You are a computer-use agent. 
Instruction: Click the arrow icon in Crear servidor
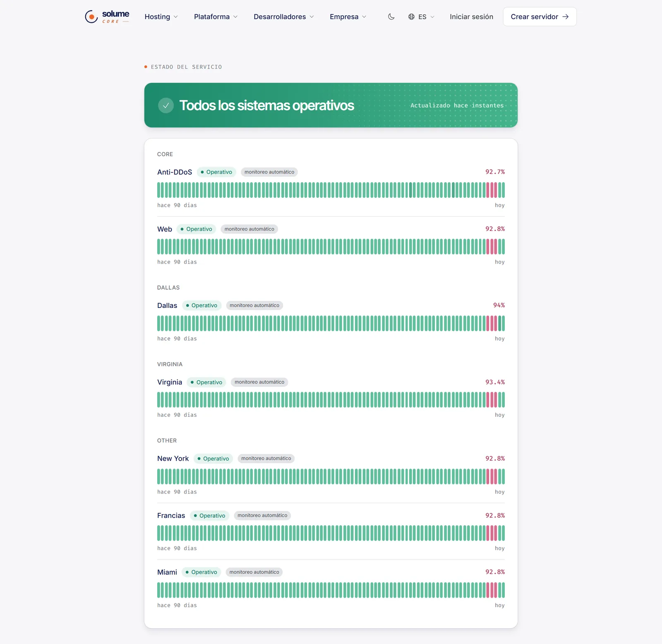click(566, 17)
